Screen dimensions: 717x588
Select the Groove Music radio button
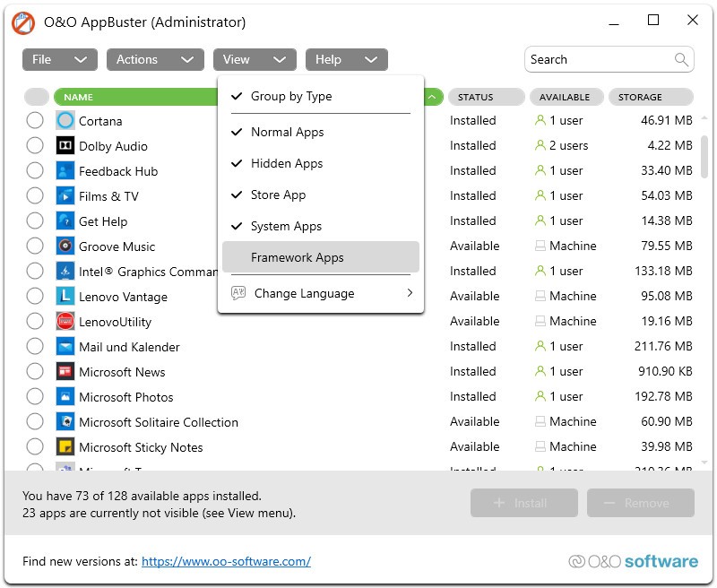tap(35, 246)
